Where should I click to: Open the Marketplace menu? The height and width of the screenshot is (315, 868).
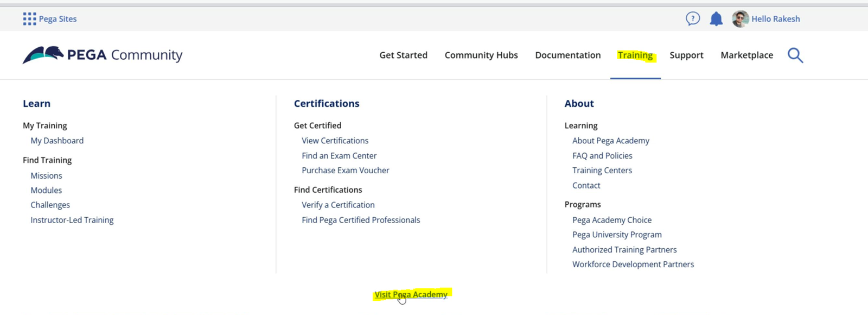[746, 55]
